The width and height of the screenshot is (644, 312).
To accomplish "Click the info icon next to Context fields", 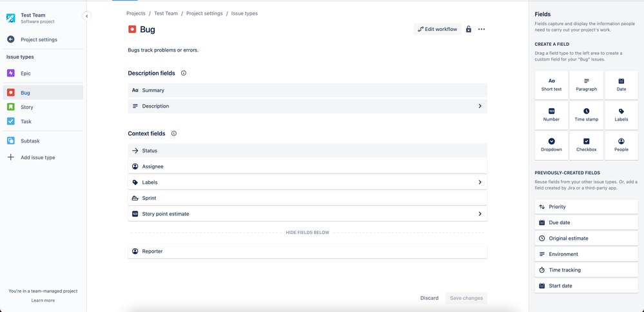I will (x=174, y=133).
